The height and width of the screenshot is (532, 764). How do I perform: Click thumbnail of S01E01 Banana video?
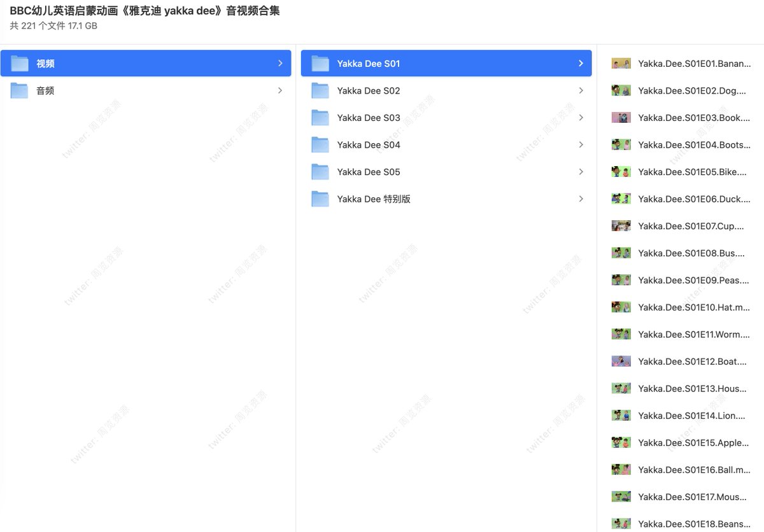(x=621, y=64)
